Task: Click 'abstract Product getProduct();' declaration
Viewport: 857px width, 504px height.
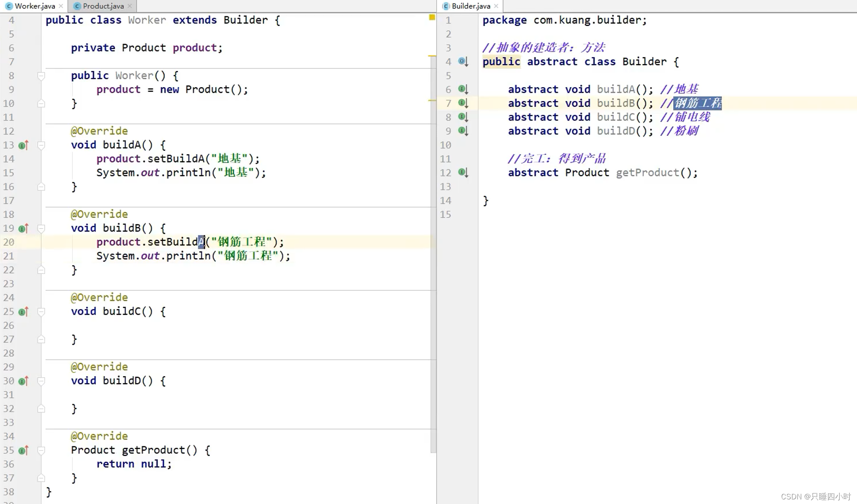Action: coord(603,173)
